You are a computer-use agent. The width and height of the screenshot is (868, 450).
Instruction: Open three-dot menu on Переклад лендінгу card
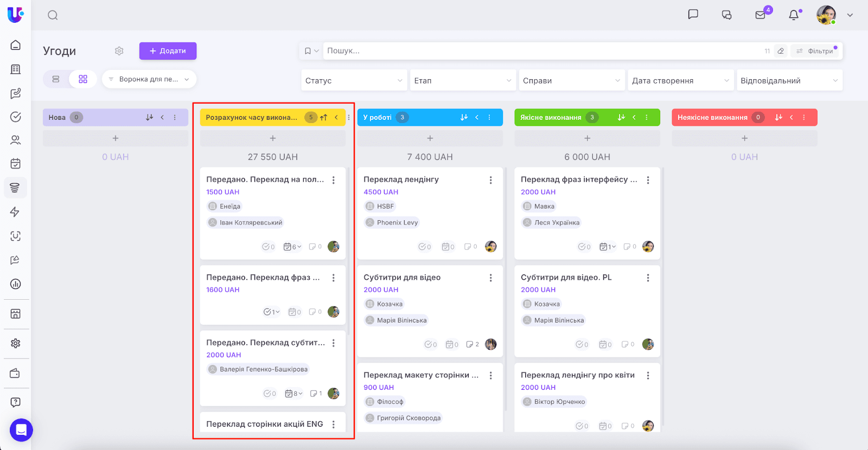coord(491,180)
